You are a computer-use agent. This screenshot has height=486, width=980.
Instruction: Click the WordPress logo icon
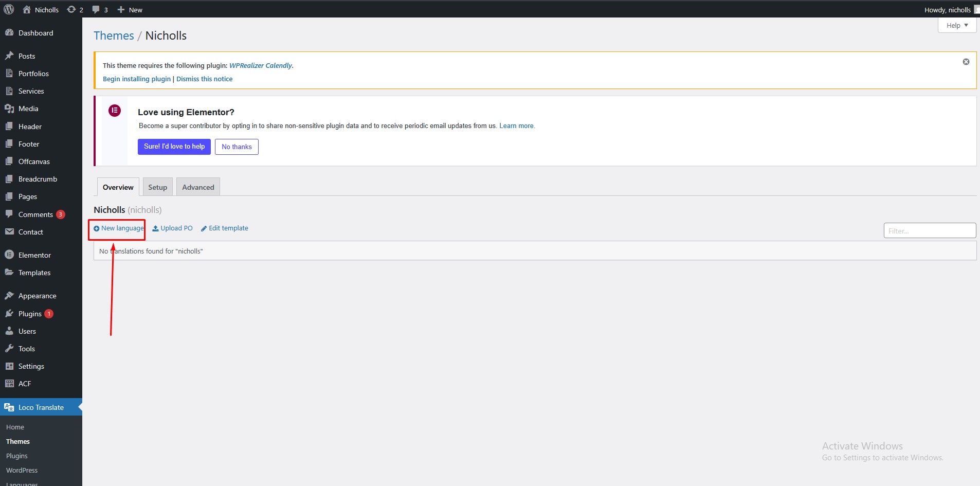coord(9,9)
